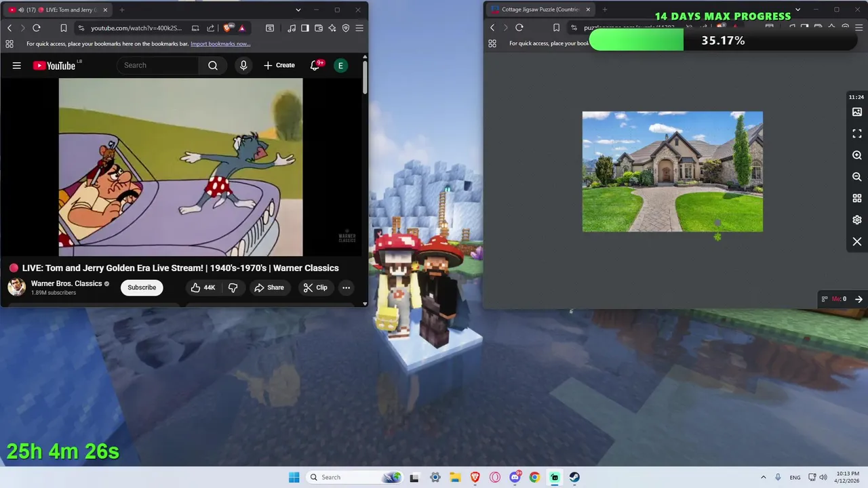
Task: Like the Tom and Jerry video
Action: coord(203,287)
